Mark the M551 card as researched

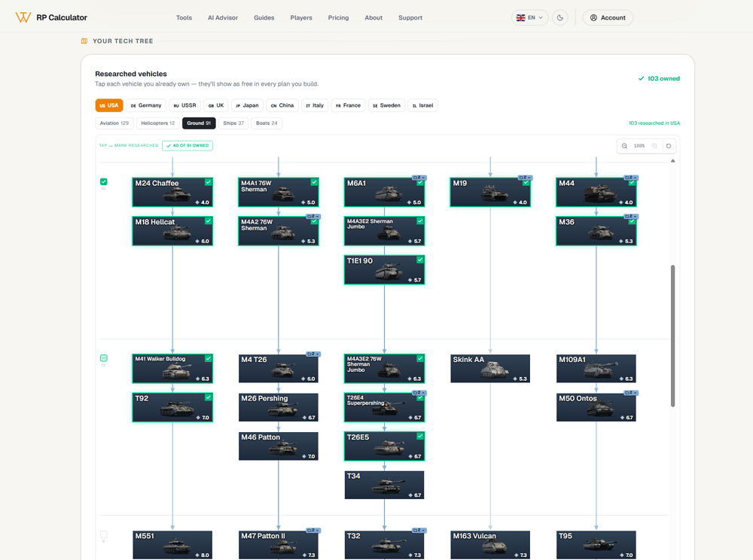(172, 545)
